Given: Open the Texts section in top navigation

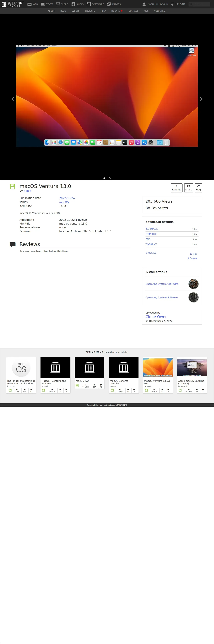Looking at the screenshot, I should (x=47, y=4).
